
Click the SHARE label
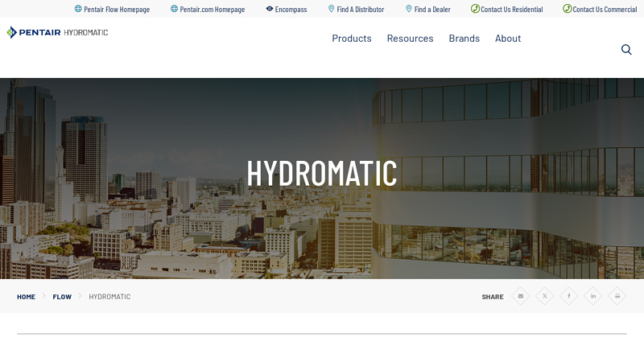point(493,297)
